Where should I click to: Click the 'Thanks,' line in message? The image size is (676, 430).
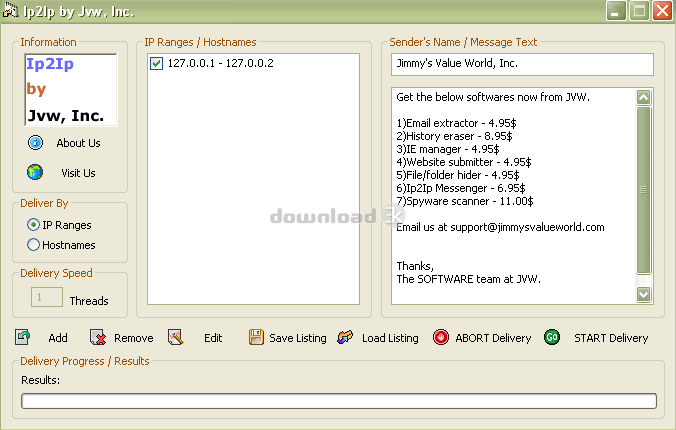pos(415,266)
